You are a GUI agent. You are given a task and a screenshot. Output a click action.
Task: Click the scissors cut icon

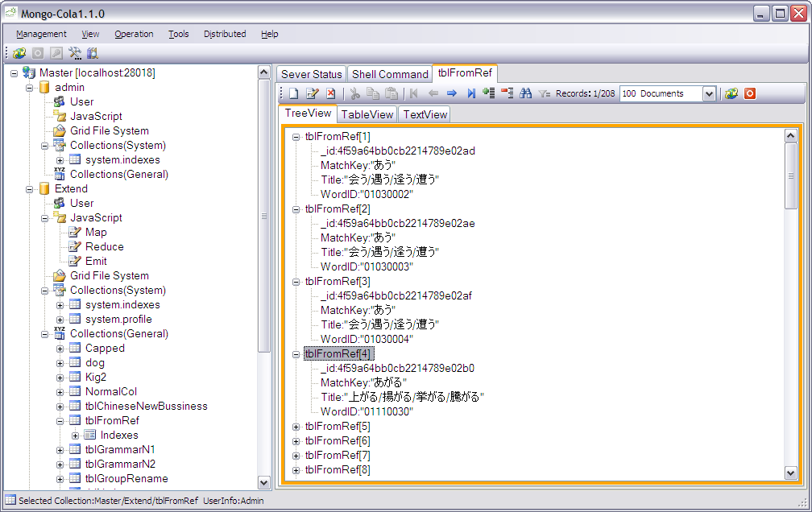[x=354, y=93]
